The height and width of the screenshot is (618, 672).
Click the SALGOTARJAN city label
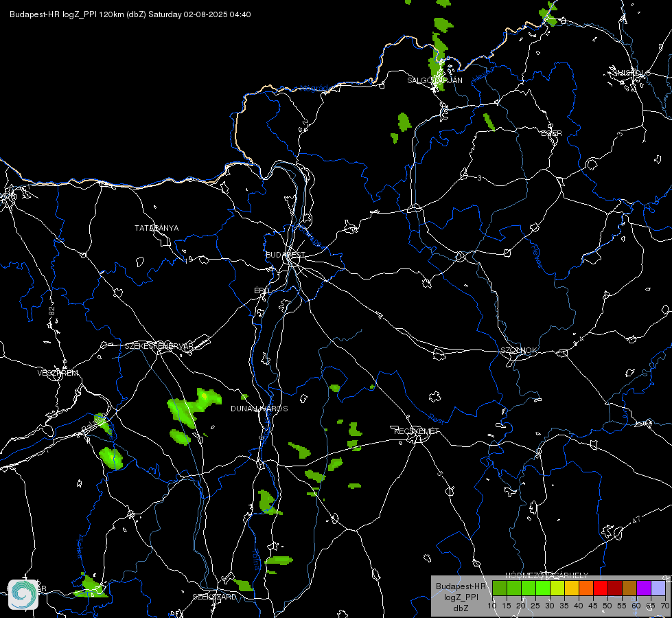point(435,80)
